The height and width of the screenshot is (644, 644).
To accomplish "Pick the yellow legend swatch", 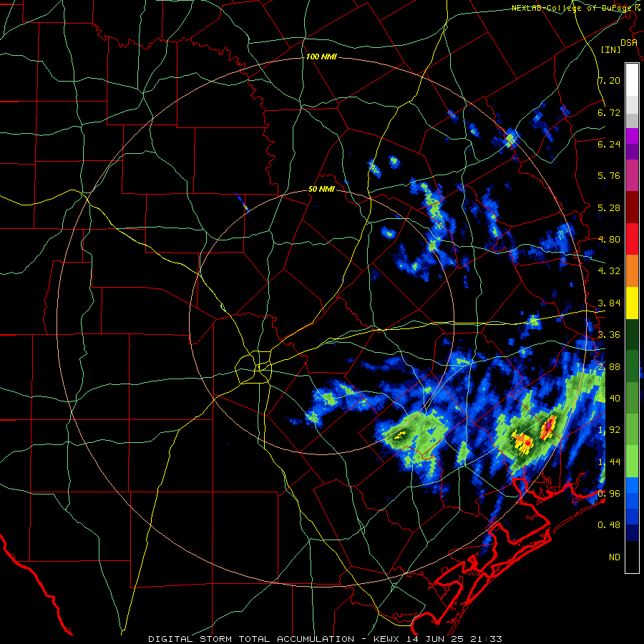I will pyautogui.click(x=632, y=303).
